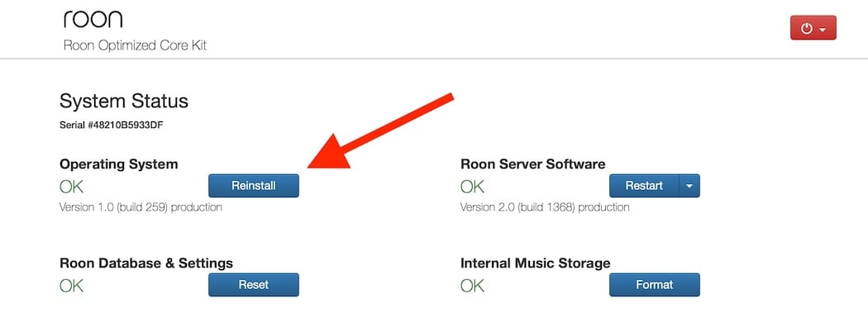Click the Roon Optimized Core Kit subtitle
The image size is (868, 322).
click(135, 45)
